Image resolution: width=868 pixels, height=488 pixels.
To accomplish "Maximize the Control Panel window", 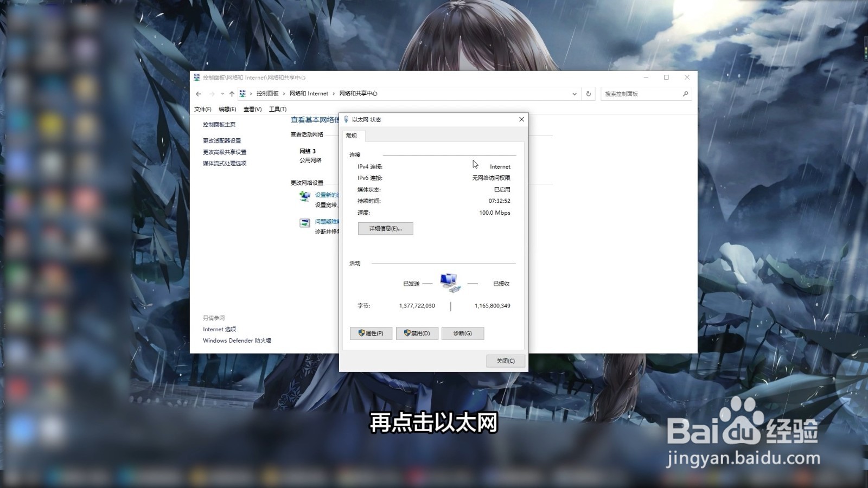I will (x=666, y=78).
